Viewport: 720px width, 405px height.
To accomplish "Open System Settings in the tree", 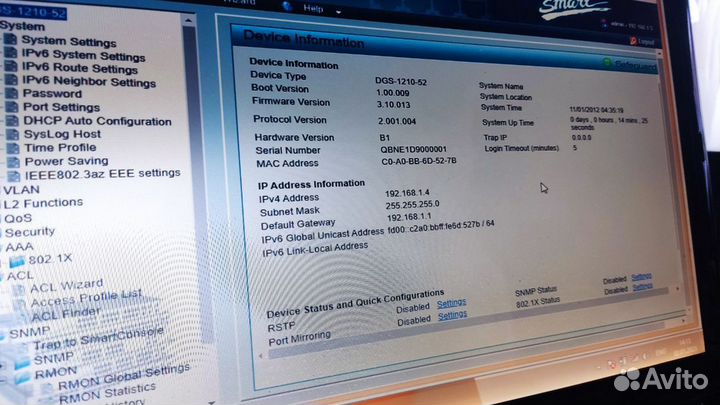I will 69,41.
